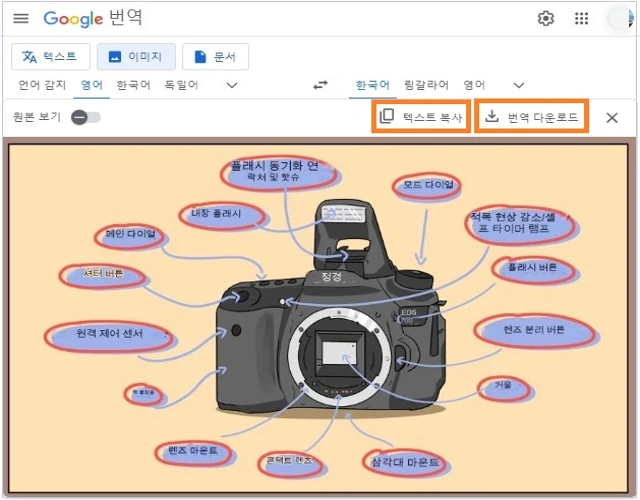Screen dimensions: 640x500
Task: Expand the target language list chevron
Action: pos(519,85)
